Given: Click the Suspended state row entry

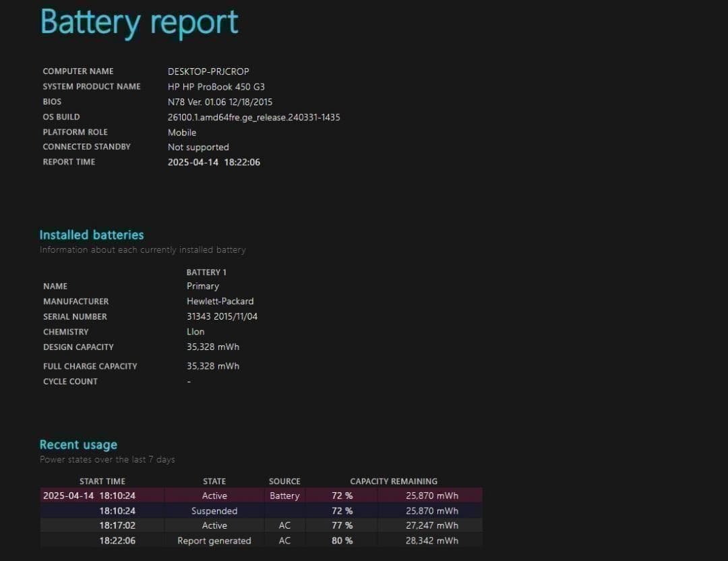Looking at the screenshot, I should click(214, 511).
